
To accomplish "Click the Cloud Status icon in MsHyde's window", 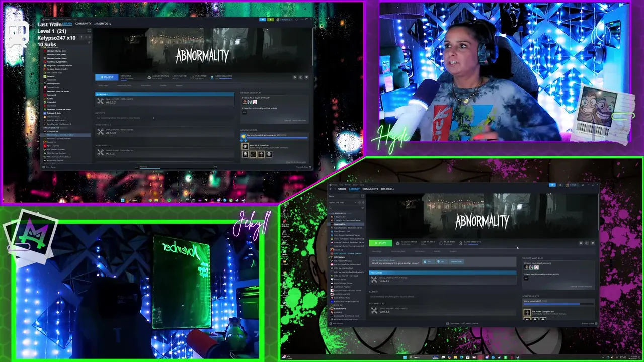I will pos(149,77).
